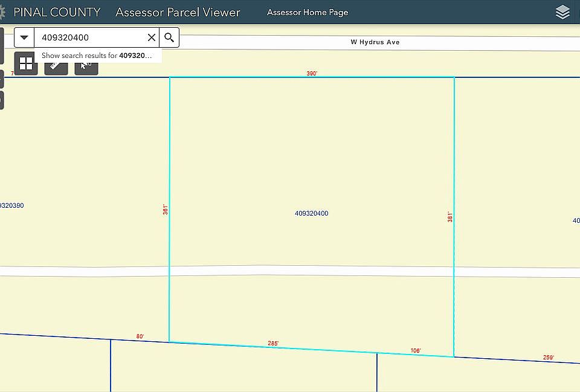Click W Hydrus Ave street label
Viewport: 580px width, 392px height.
pos(375,42)
